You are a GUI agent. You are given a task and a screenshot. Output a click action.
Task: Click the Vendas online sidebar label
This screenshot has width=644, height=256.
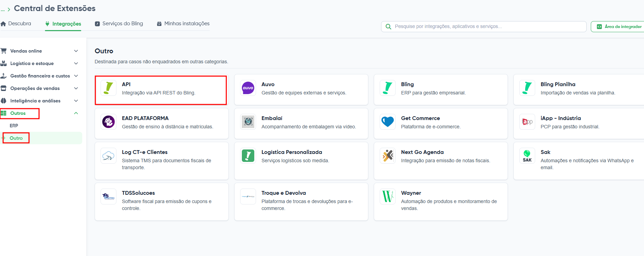point(26,51)
